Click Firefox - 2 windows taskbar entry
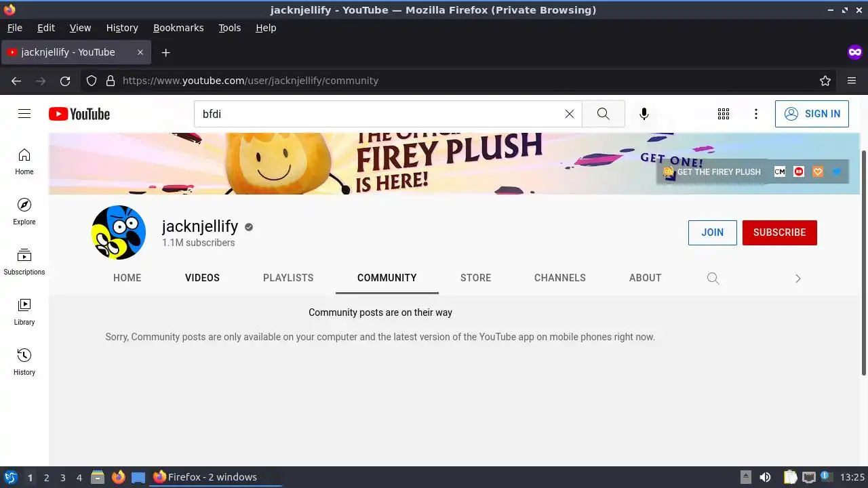 tap(216, 477)
